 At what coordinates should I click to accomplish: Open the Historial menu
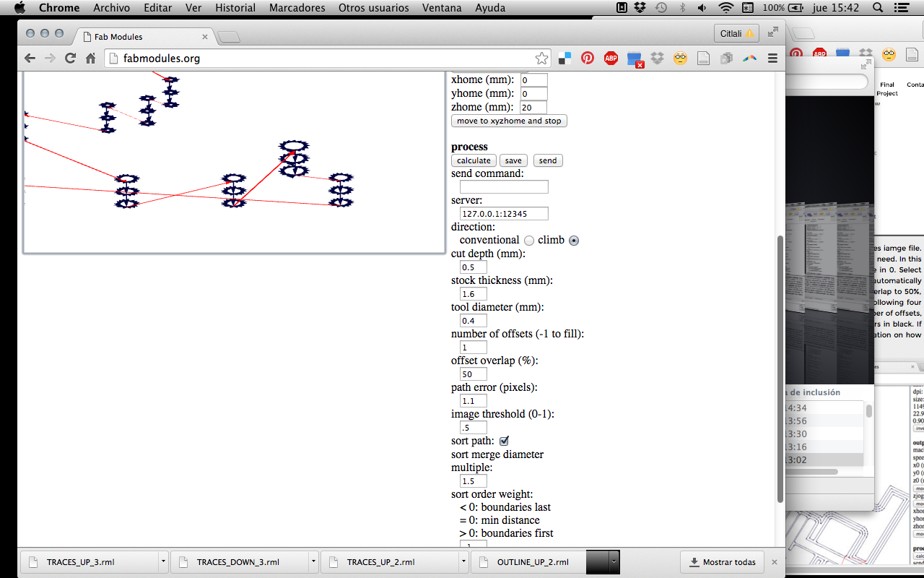pos(235,8)
